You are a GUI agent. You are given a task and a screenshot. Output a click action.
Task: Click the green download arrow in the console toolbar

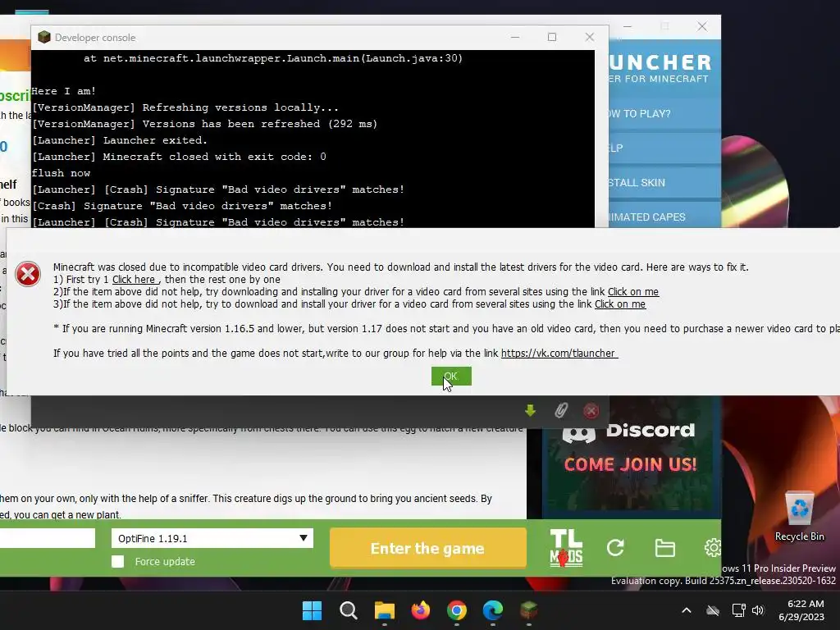530,410
